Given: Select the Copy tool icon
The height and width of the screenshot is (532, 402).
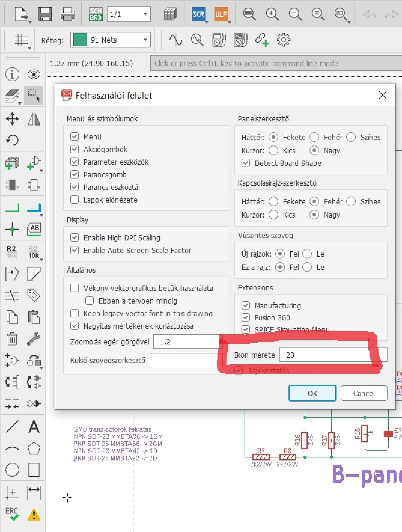Looking at the screenshot, I should (12, 317).
